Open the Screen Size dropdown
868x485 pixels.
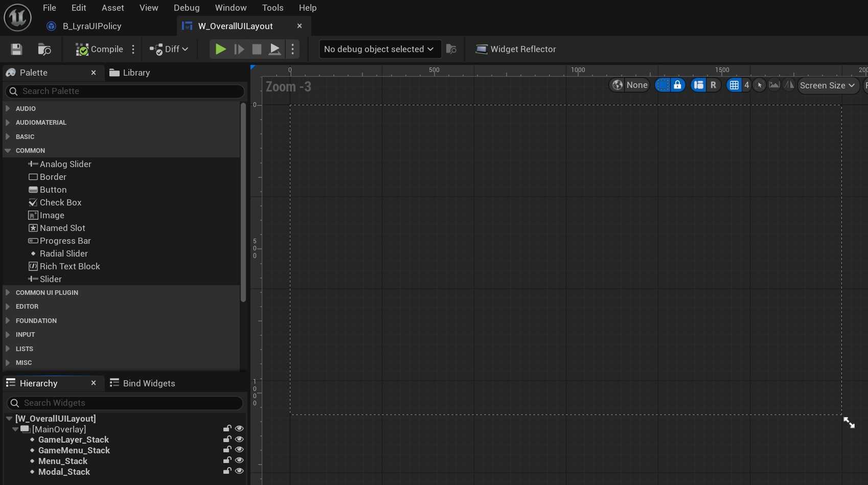click(827, 85)
